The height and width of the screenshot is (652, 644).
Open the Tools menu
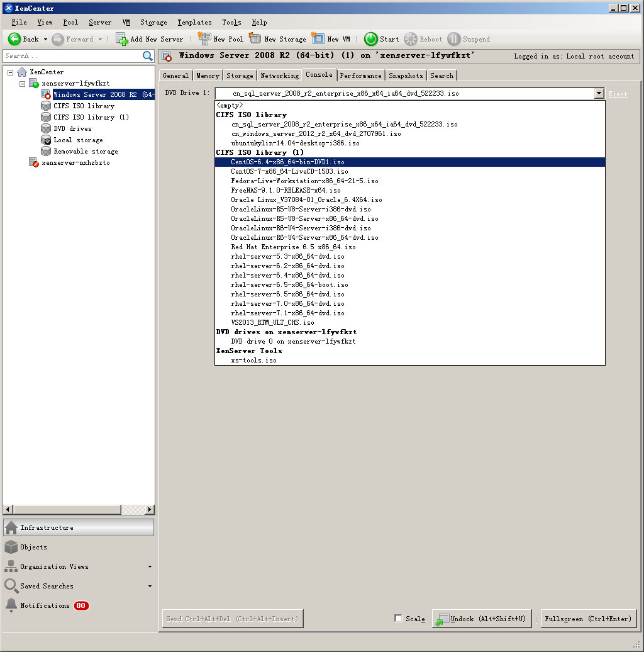click(231, 23)
